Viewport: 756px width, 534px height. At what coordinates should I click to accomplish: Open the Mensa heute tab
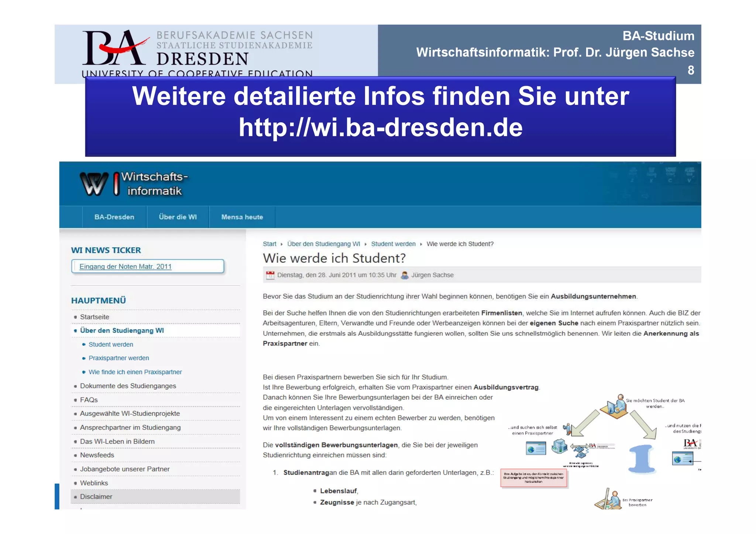tap(242, 217)
